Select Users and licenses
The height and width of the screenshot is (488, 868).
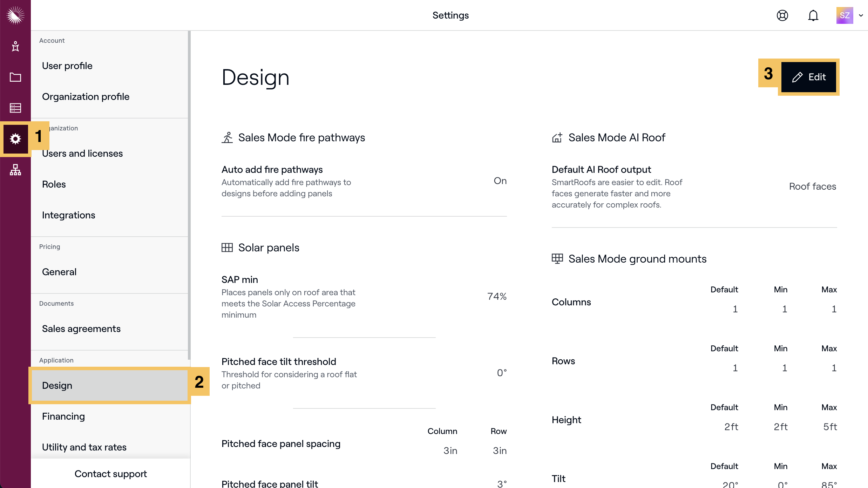[x=82, y=154]
